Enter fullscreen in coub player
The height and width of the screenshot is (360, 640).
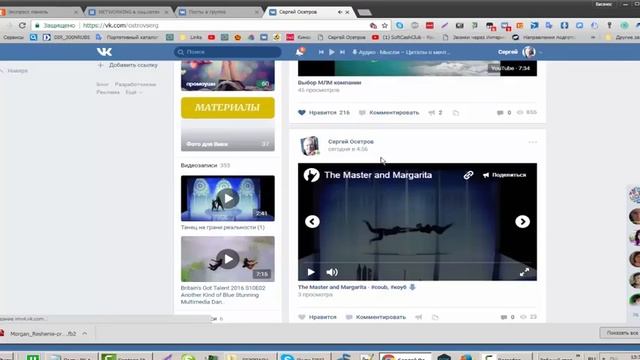(x=524, y=272)
